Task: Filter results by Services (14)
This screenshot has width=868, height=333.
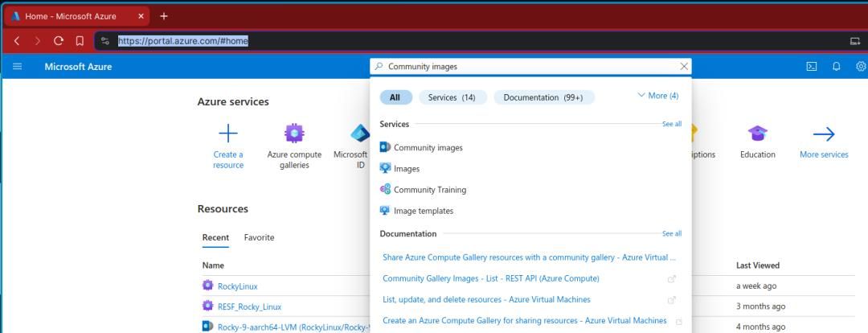Action: (x=452, y=97)
